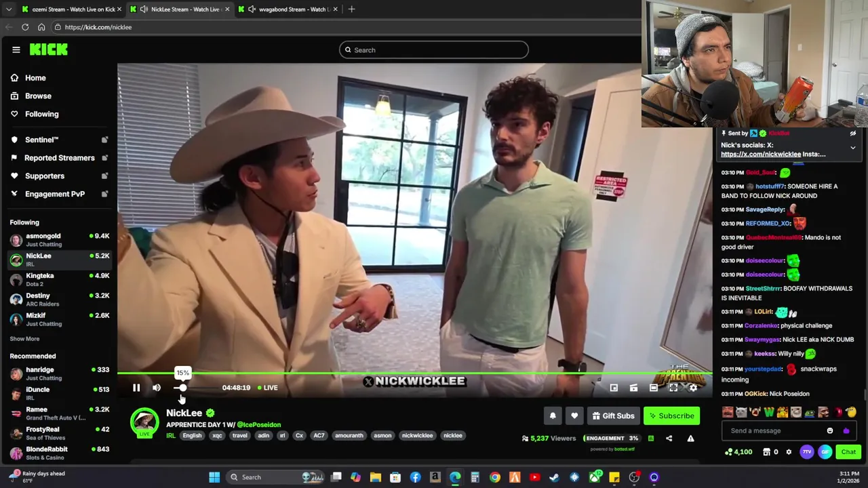Click Gift Subs button
868x488 pixels.
tap(613, 416)
